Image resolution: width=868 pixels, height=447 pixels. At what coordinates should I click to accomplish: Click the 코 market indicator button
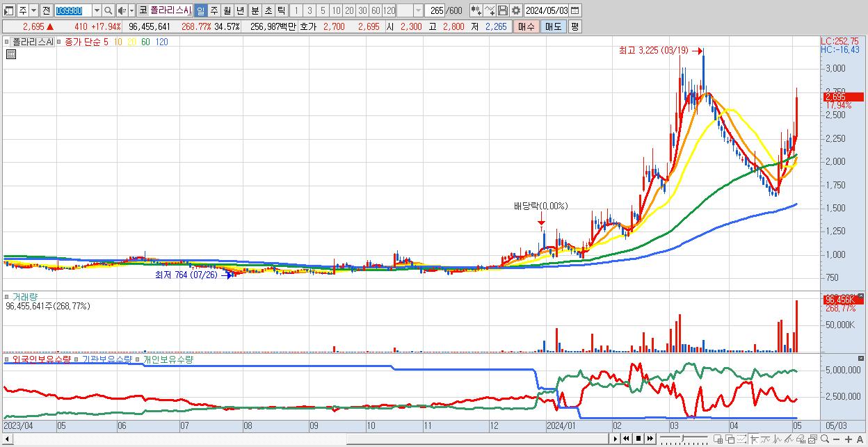point(143,10)
